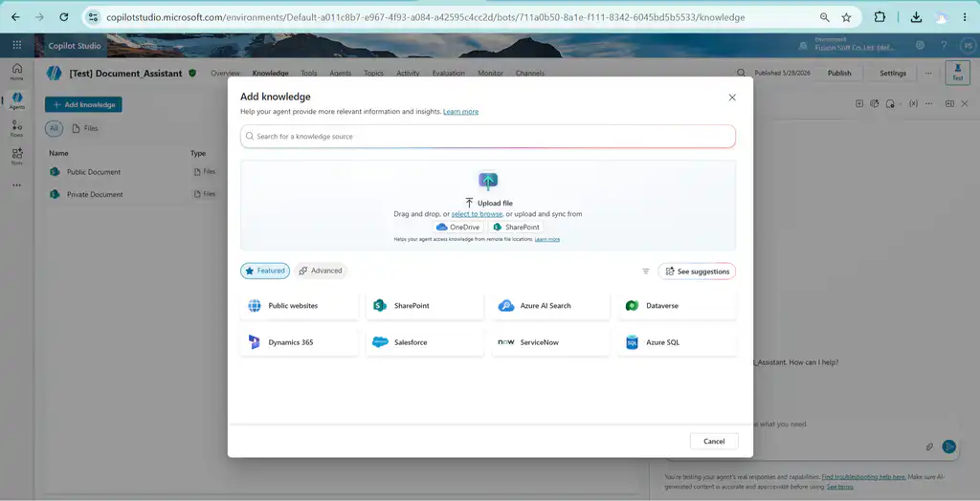Choose the SharePoint button under Upload file
Screen dimensions: 980x501
coord(516,227)
